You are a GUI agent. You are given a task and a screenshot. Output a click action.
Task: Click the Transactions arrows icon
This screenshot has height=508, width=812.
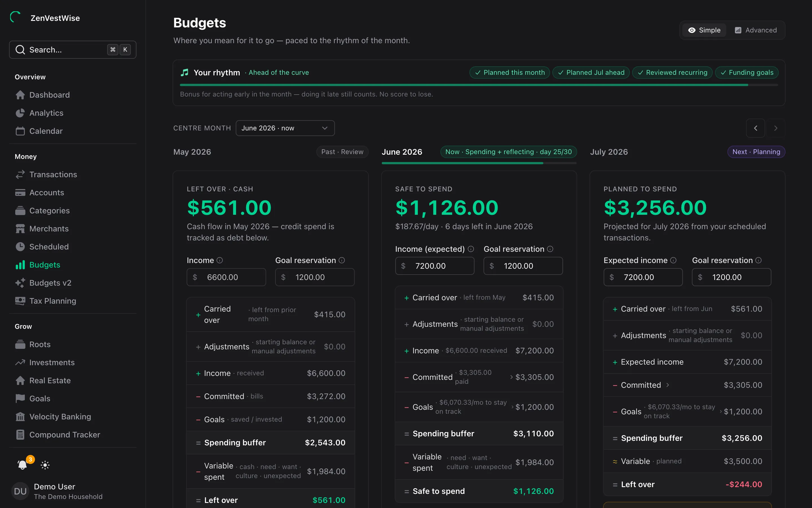click(x=20, y=174)
